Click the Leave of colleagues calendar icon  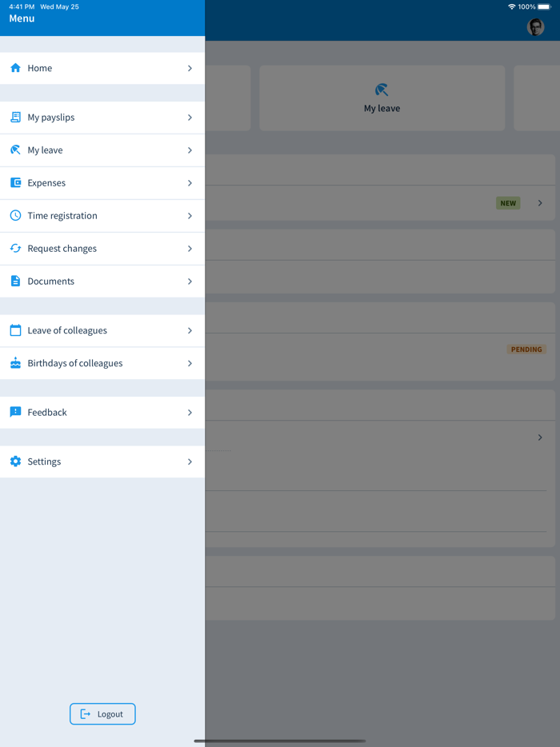[x=15, y=330]
